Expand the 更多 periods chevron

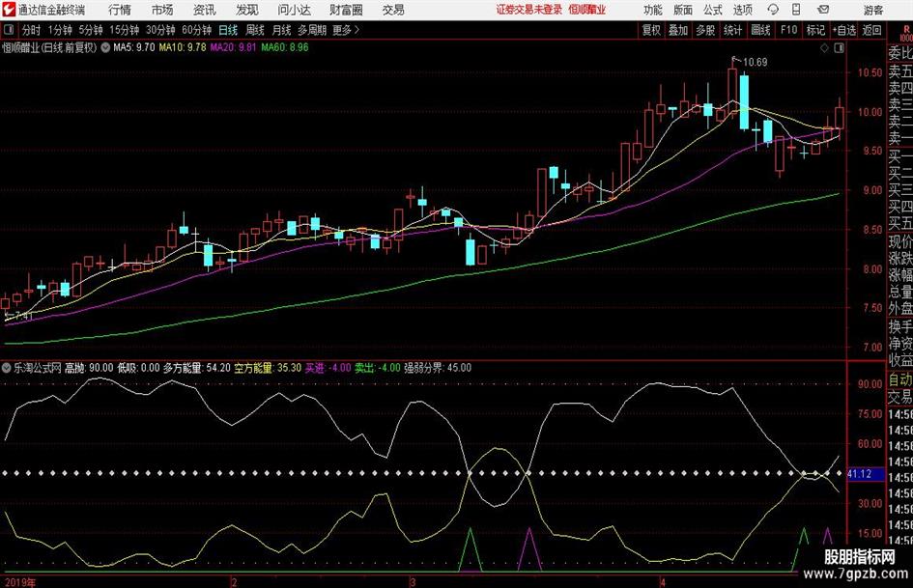click(357, 30)
